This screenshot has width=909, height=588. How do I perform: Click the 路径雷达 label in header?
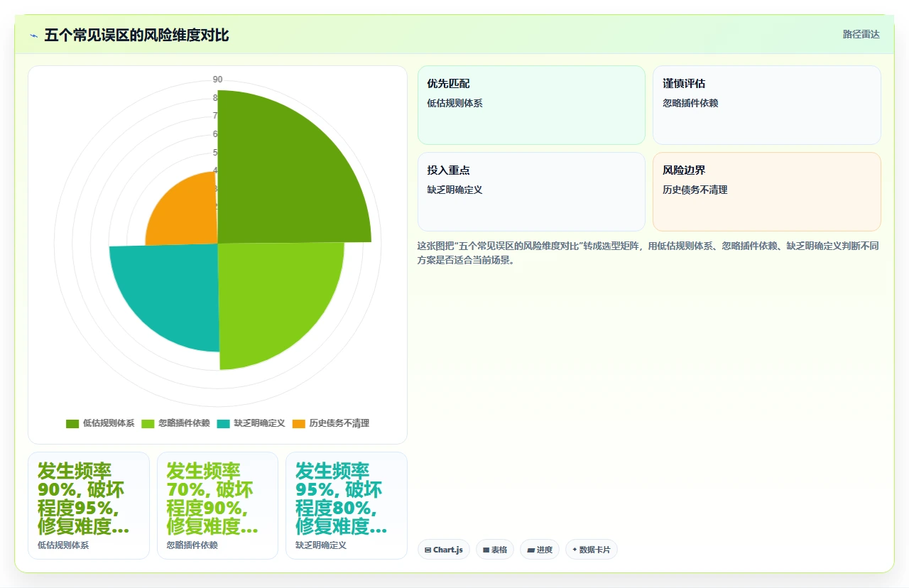(861, 34)
